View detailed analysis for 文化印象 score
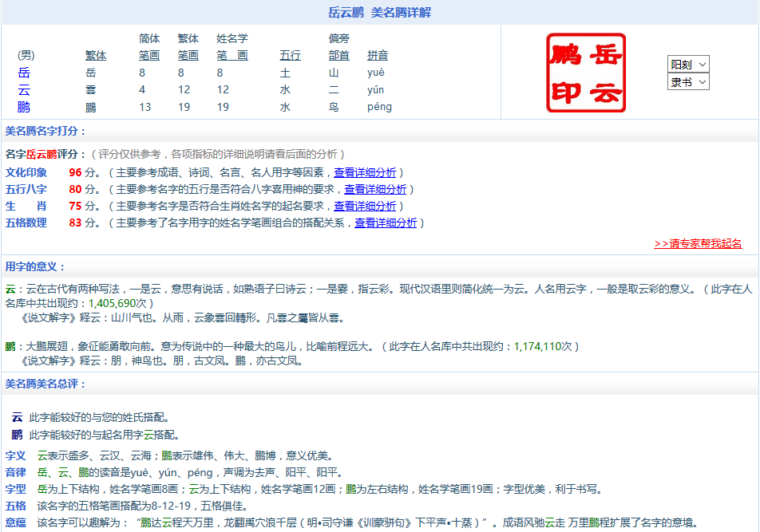This screenshot has width=760, height=532. [364, 172]
